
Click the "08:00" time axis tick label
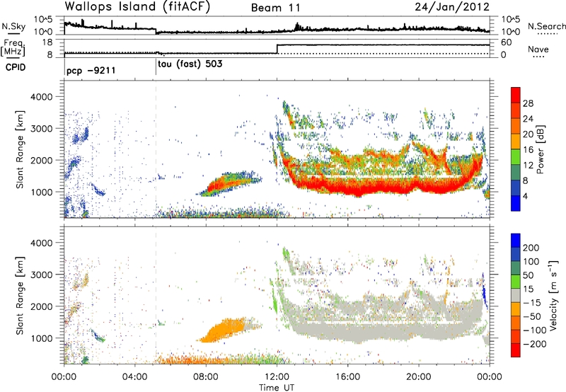[206, 377]
